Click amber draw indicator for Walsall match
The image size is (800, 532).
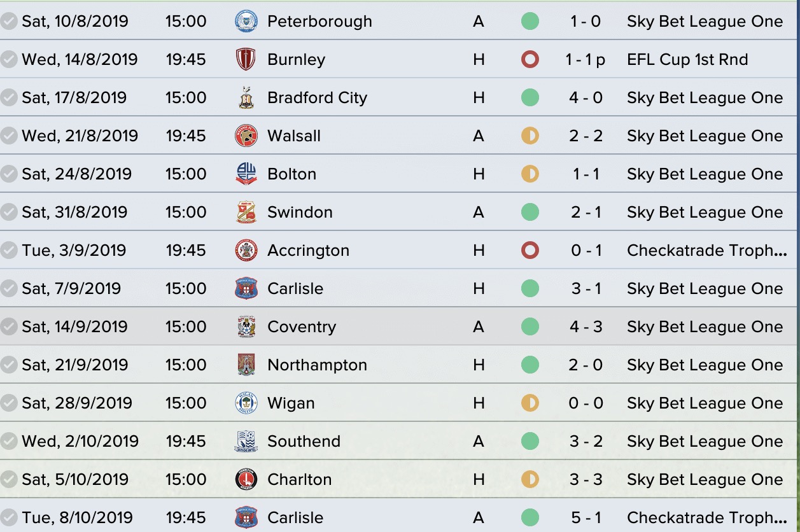tap(530, 136)
